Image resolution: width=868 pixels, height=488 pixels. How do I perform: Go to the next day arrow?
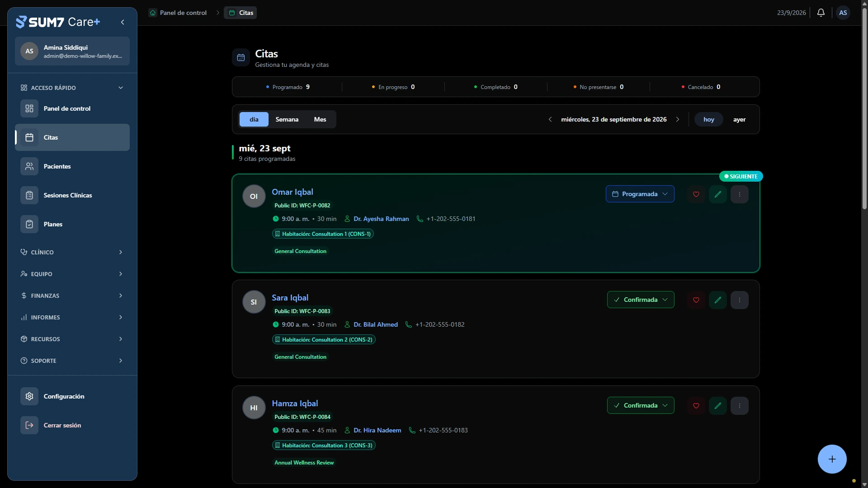pyautogui.click(x=677, y=119)
